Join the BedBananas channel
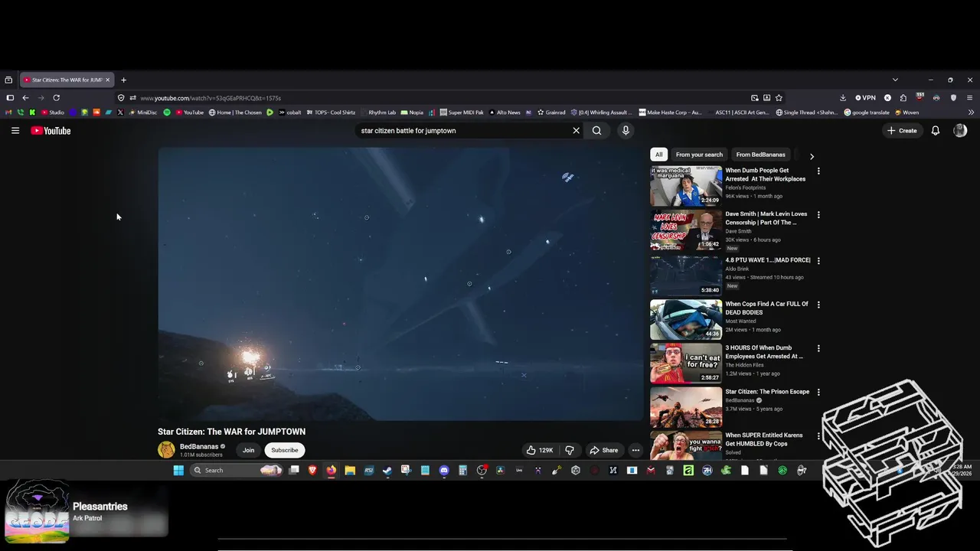 (248, 450)
